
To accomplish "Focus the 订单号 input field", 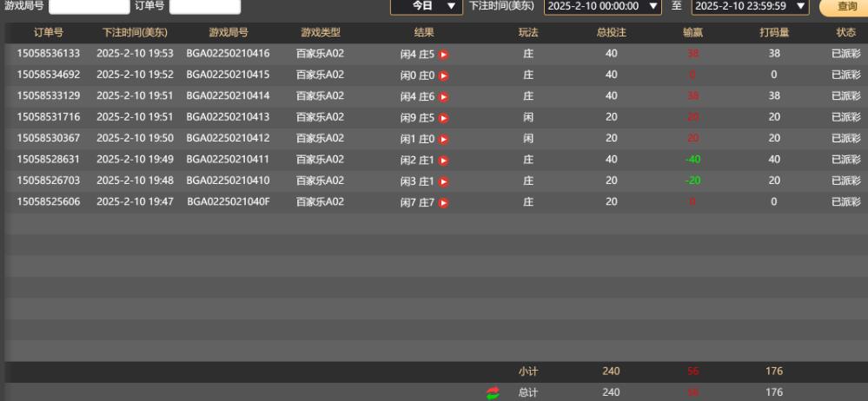I will coord(205,6).
